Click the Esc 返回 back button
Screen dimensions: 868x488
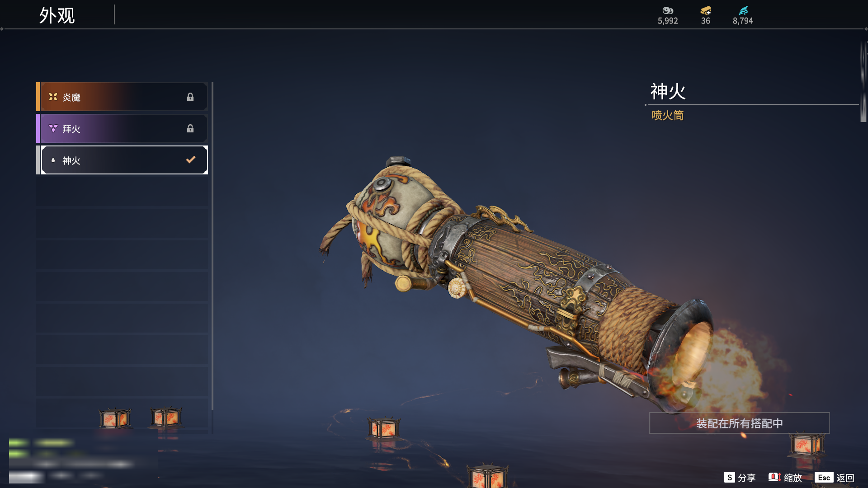[x=835, y=478]
